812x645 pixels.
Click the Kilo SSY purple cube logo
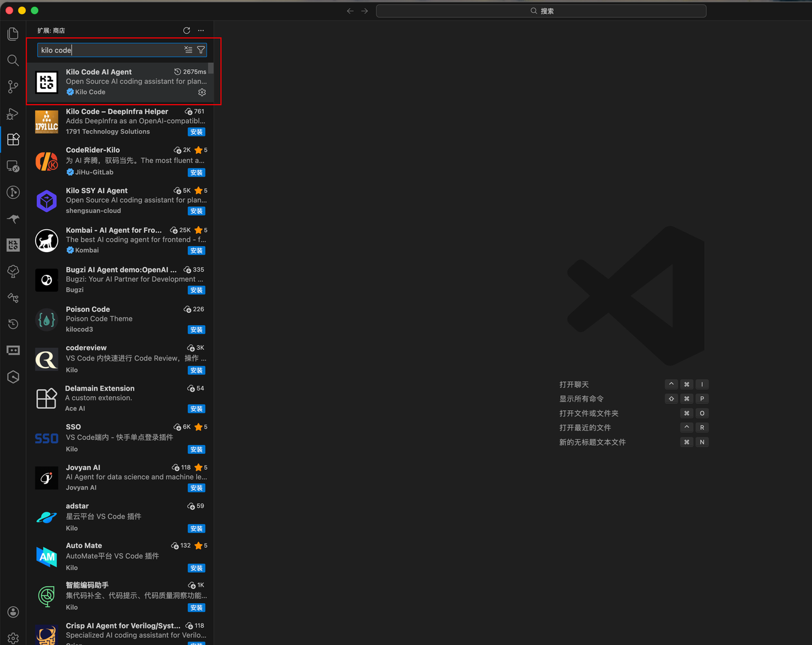click(x=47, y=201)
